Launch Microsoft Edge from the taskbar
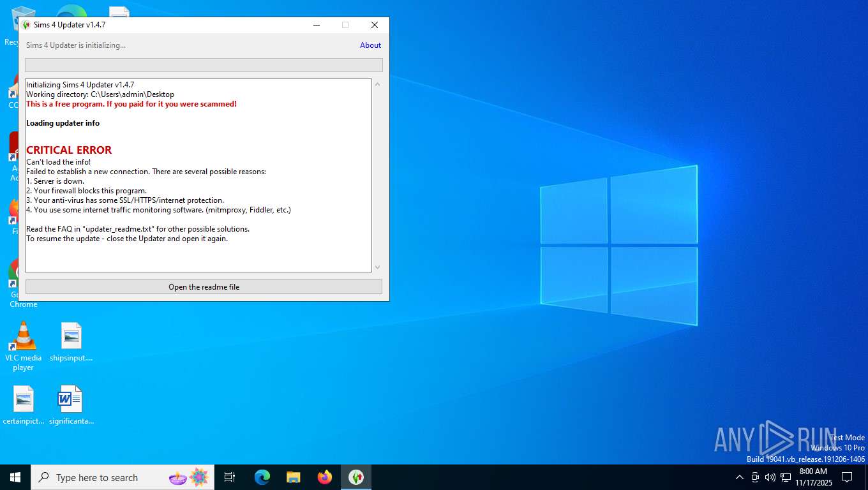Image resolution: width=868 pixels, height=490 pixels. tap(262, 477)
